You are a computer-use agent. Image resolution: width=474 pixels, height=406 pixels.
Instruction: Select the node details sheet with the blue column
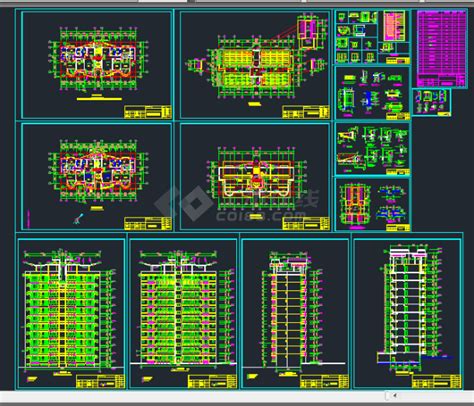tap(373, 93)
